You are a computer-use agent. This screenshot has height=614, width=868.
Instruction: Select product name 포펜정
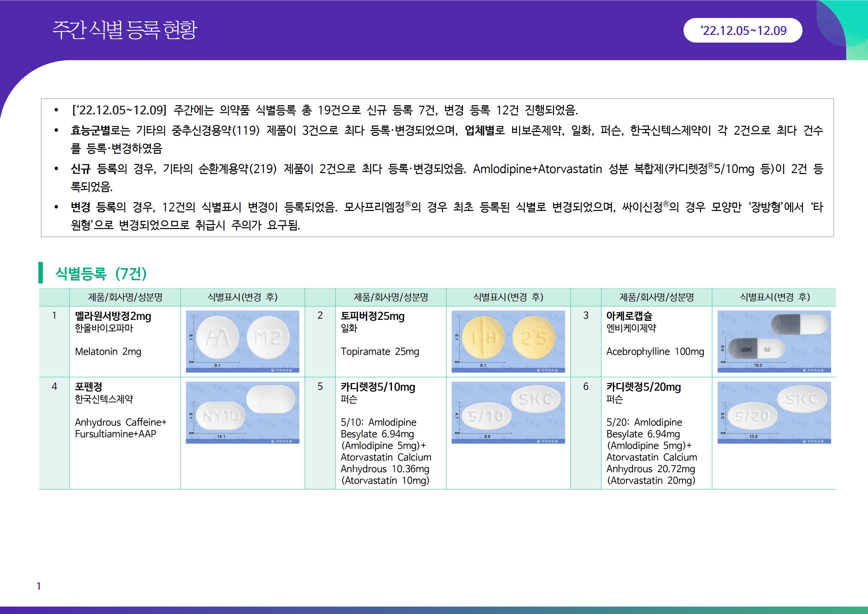(89, 387)
